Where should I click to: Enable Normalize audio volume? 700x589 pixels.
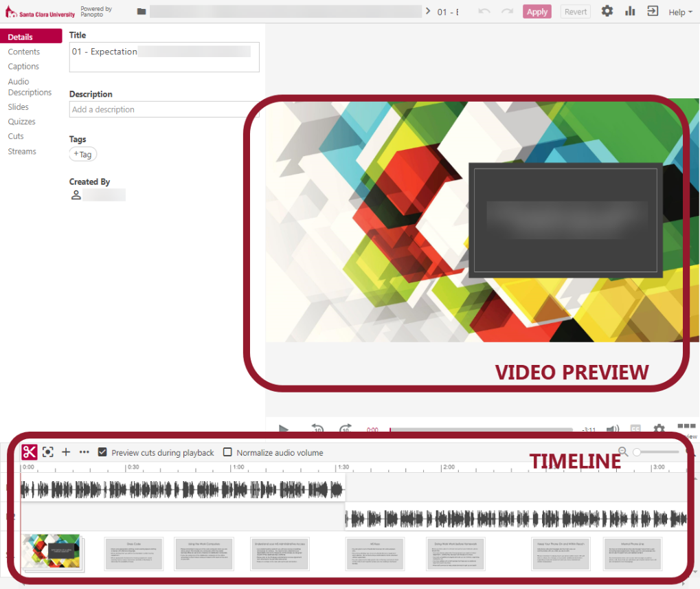[x=227, y=452]
